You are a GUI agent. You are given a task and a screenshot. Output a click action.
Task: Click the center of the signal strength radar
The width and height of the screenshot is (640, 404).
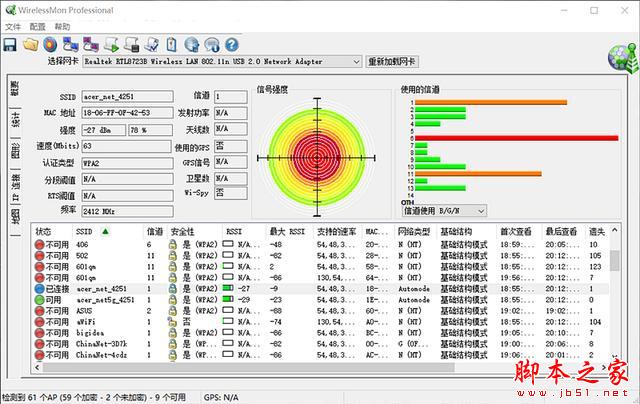(x=317, y=158)
